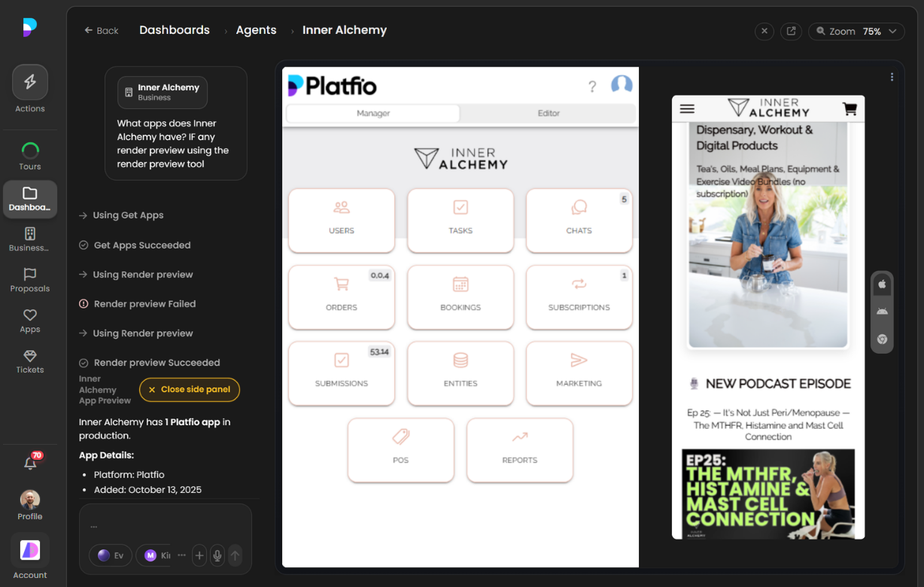Go to Dashboards breadcrumb
This screenshot has width=924, height=587.
click(175, 30)
